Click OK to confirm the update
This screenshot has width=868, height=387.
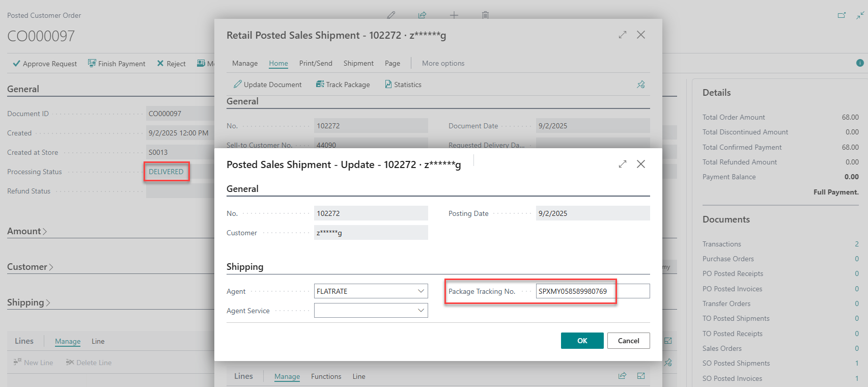coord(582,341)
